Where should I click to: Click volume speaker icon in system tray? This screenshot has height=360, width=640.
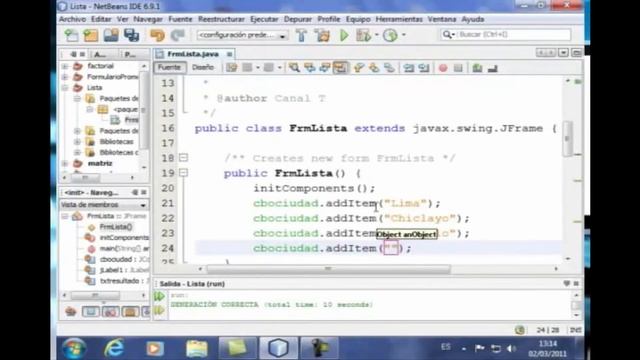click(x=511, y=348)
